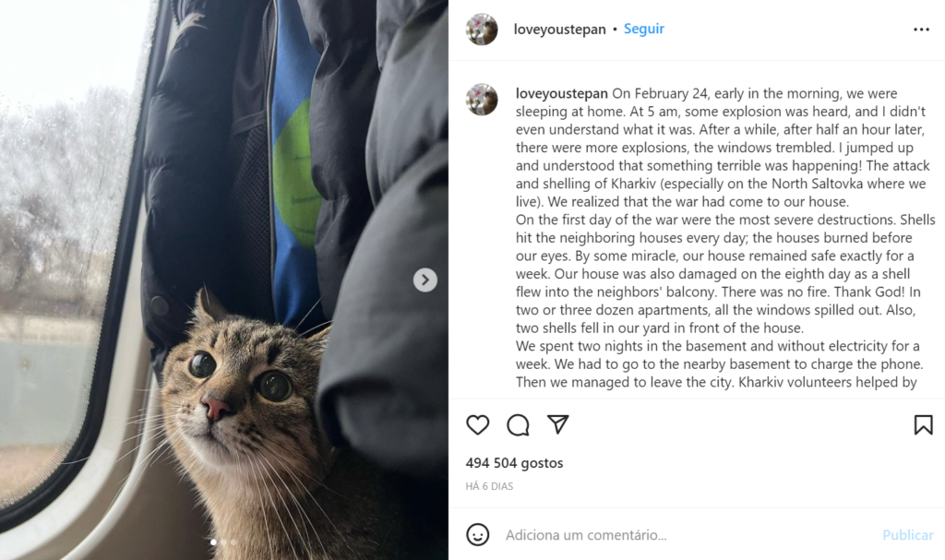Click the HÁ 6 DIAS timestamp
945x560 pixels.
click(x=489, y=486)
